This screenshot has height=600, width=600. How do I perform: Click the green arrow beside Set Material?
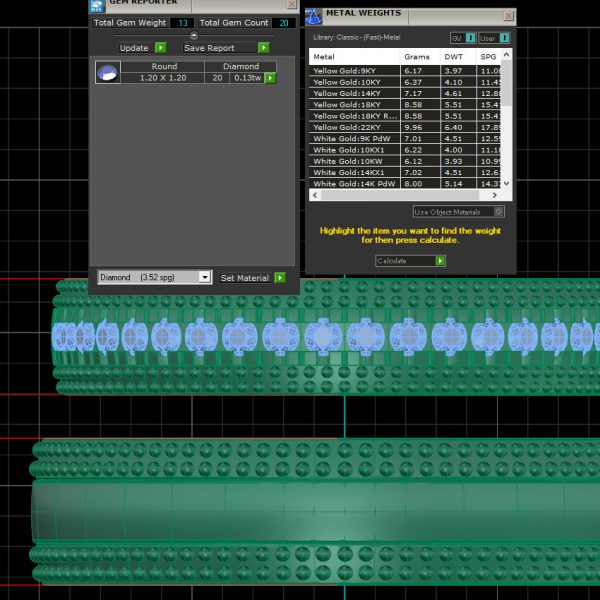280,278
